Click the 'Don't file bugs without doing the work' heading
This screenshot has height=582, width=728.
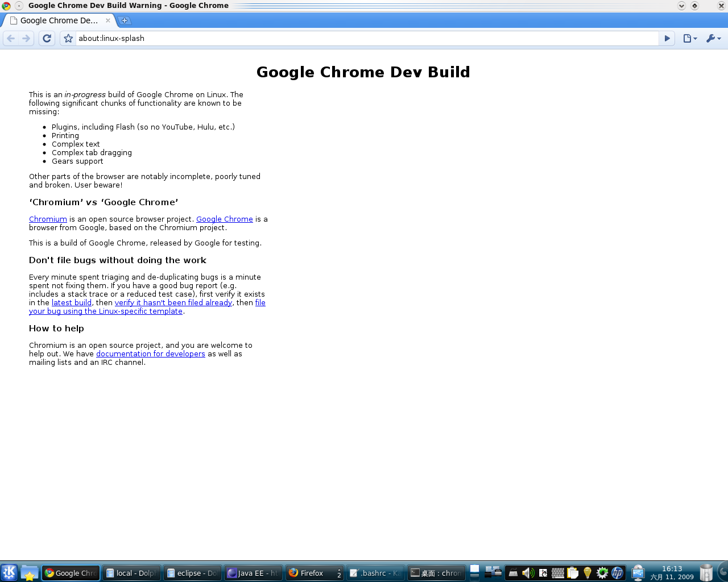pyautogui.click(x=118, y=260)
